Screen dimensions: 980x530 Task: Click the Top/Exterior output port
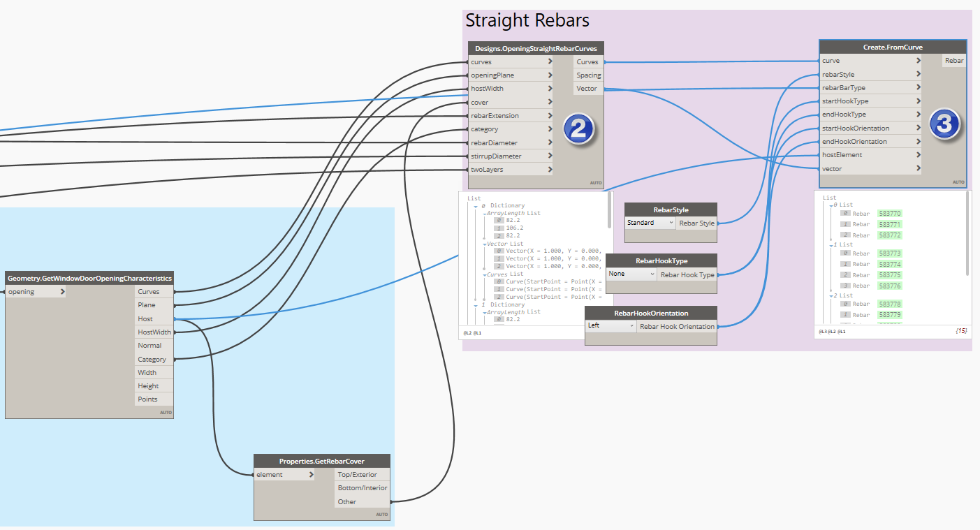point(362,475)
